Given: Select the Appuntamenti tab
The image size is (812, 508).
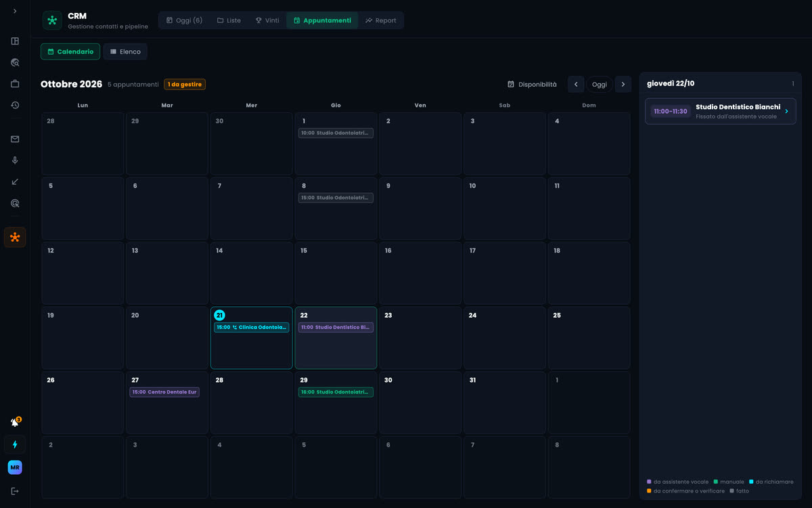Looking at the screenshot, I should pos(322,20).
